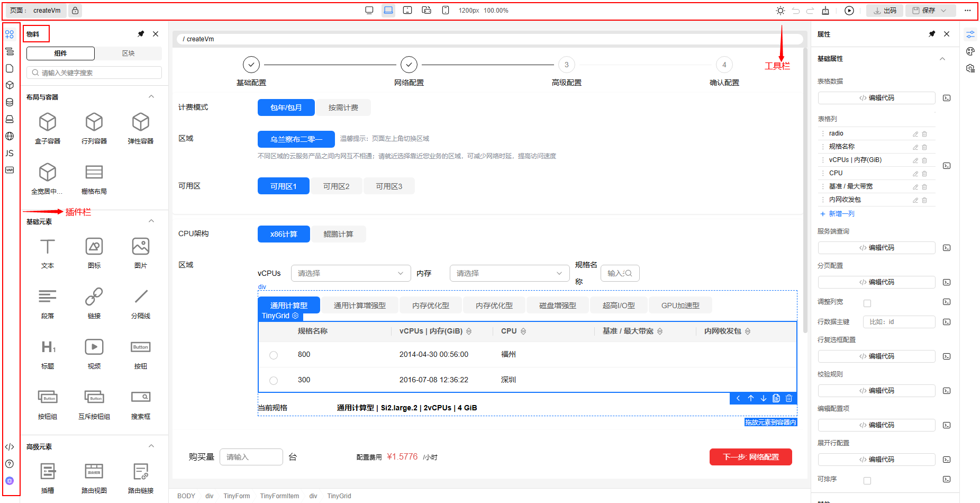Image resolution: width=980 pixels, height=503 pixels.
Task: Click the lock icon beside createVm
Action: point(75,11)
